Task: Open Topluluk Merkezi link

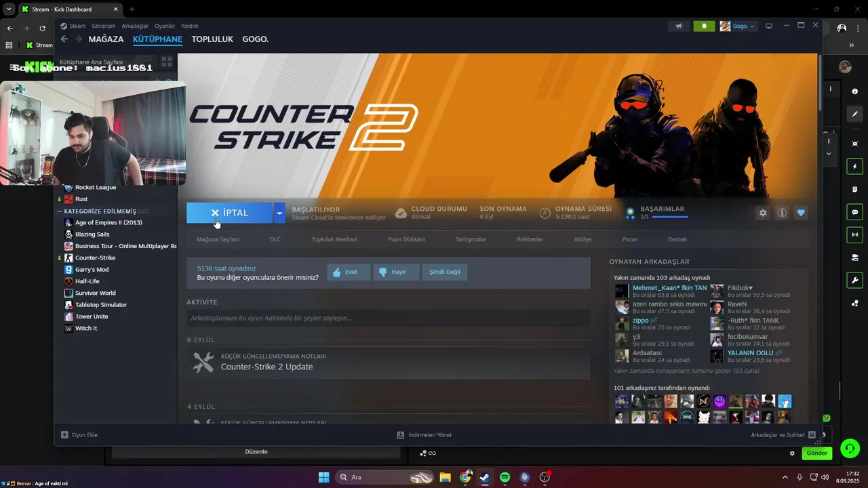Action: [x=334, y=239]
